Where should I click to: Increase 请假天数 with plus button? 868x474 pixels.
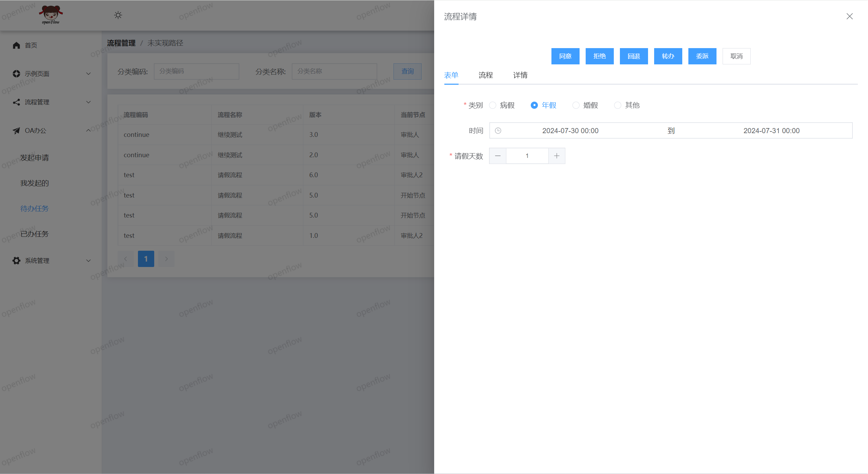[x=557, y=156]
